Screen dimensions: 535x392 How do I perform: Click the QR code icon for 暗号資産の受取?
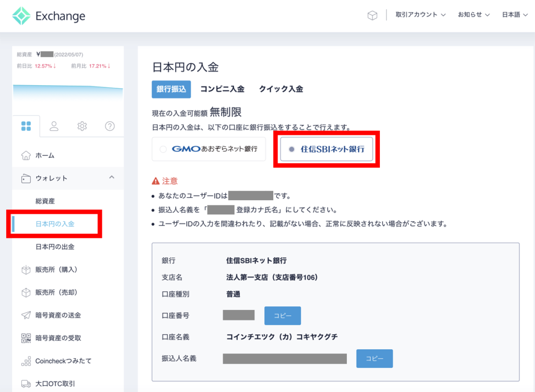click(x=26, y=338)
